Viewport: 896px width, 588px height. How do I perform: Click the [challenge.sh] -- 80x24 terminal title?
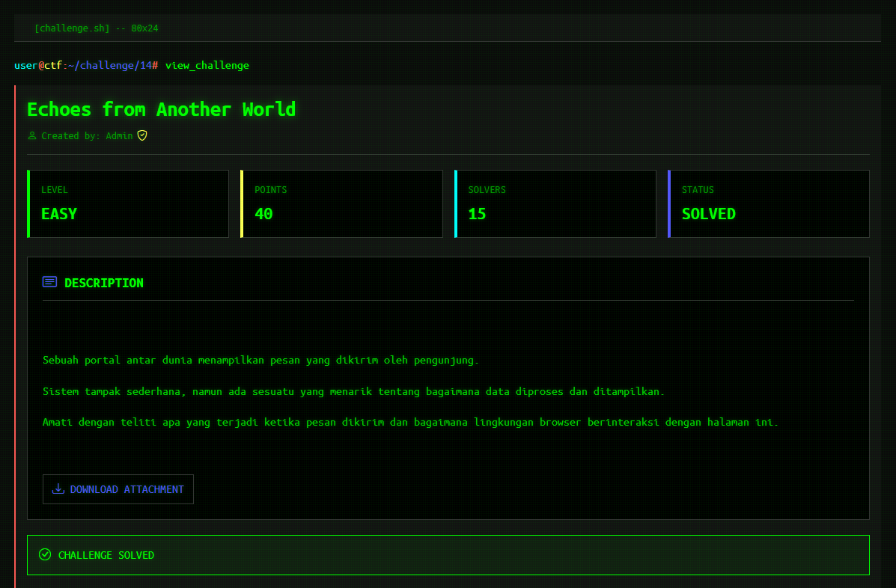pyautogui.click(x=96, y=28)
